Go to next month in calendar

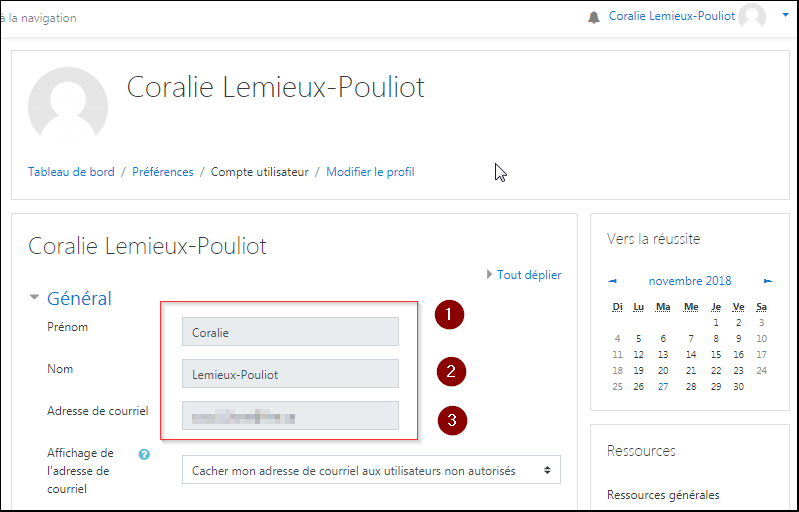pyautogui.click(x=768, y=281)
